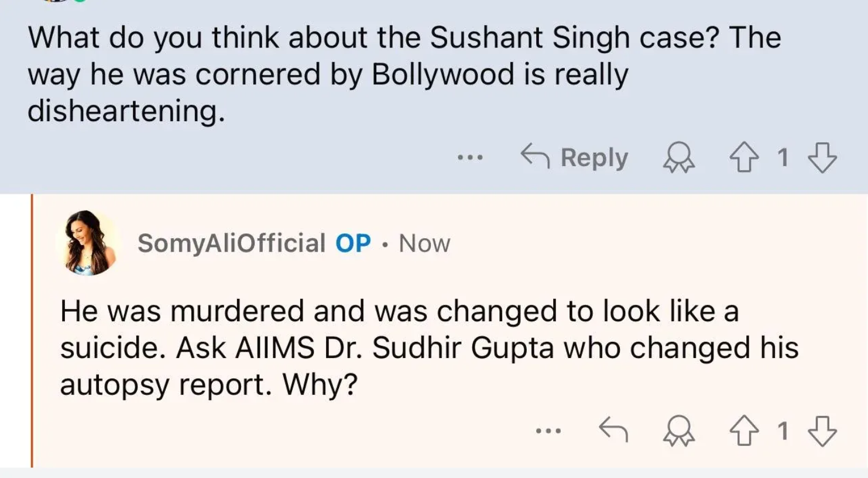Click the vote count on SomyAliOfficial's reply
The height and width of the screenshot is (478, 868).
tap(783, 431)
